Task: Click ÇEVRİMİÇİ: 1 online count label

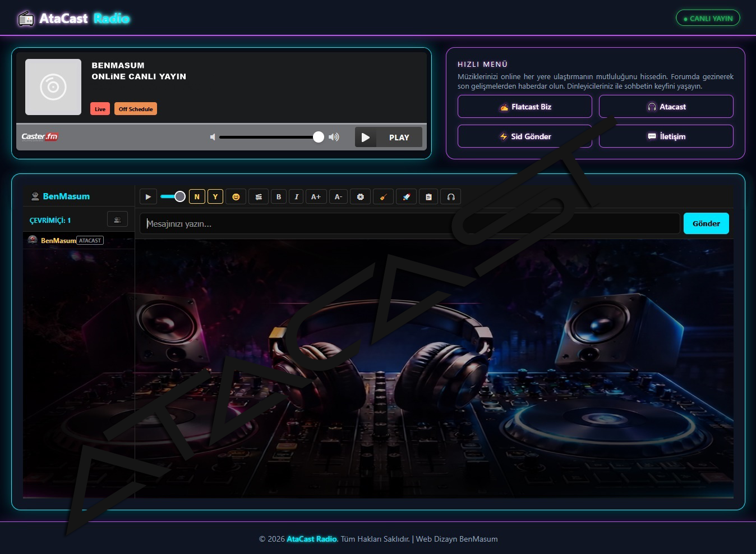Action: click(50, 221)
